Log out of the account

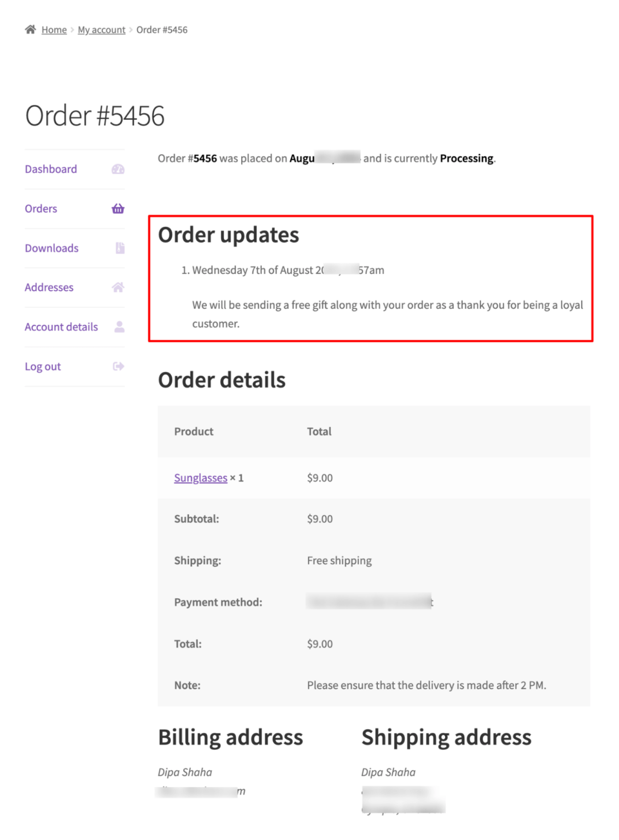(43, 366)
